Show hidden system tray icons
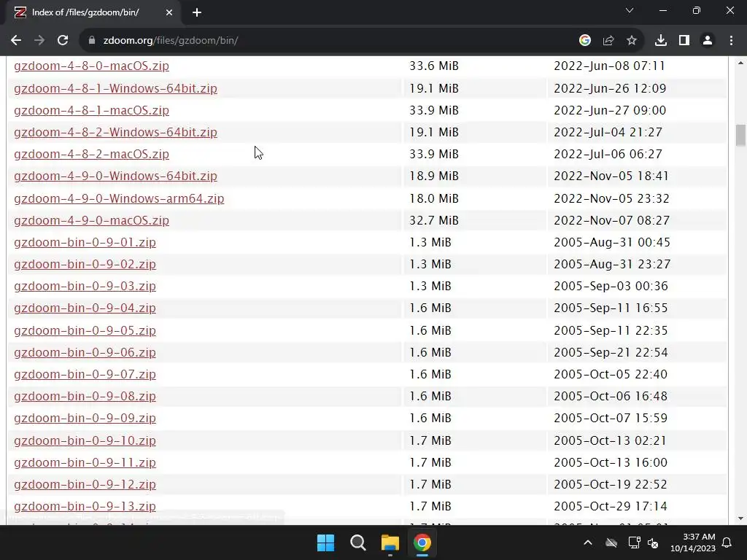The height and width of the screenshot is (560, 747). click(x=588, y=542)
